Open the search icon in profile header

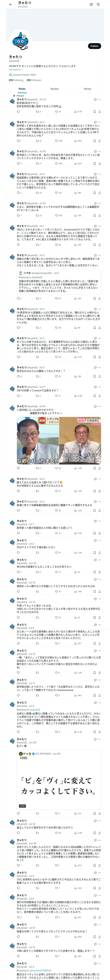[x=98, y=4]
